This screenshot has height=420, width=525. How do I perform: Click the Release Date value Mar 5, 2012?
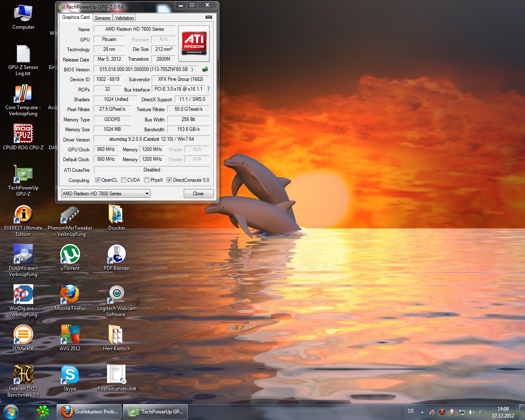109,59
